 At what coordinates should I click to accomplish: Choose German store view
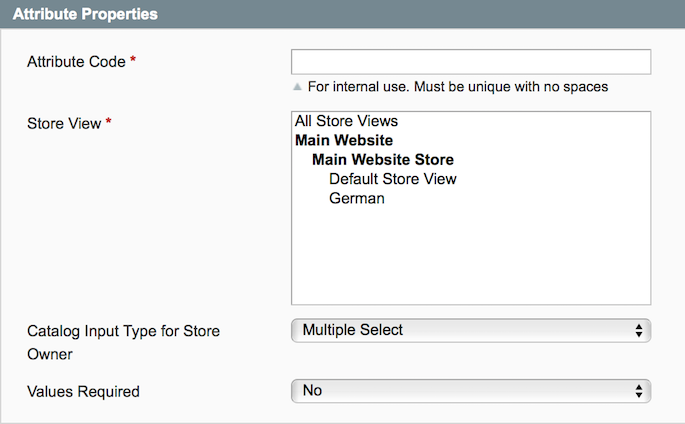357,198
